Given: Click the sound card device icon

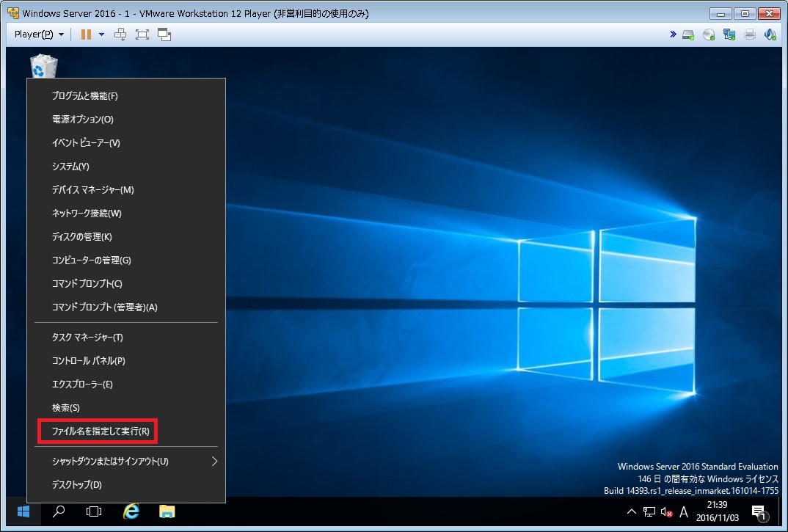Looking at the screenshot, I should tap(770, 34).
